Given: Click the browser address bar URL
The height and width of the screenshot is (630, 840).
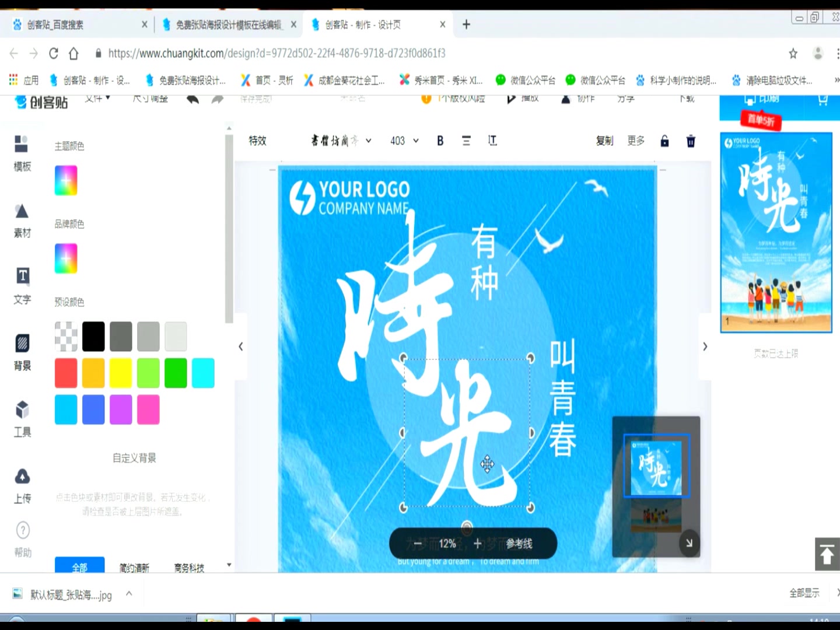Looking at the screenshot, I should 276,54.
